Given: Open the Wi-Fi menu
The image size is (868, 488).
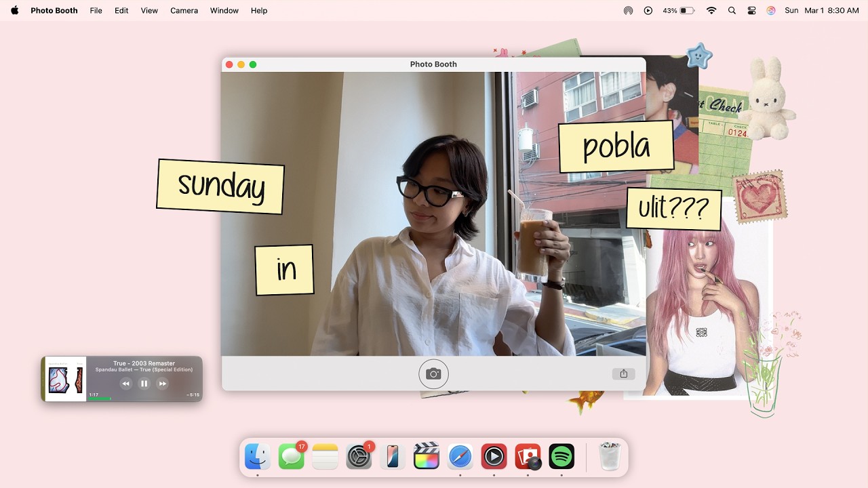Looking at the screenshot, I should coord(711,10).
